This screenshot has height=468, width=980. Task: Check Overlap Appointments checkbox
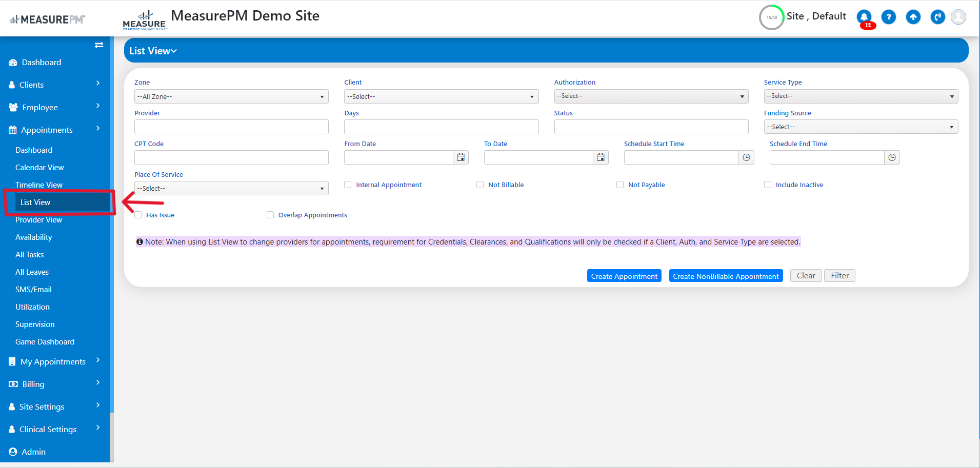(x=270, y=215)
